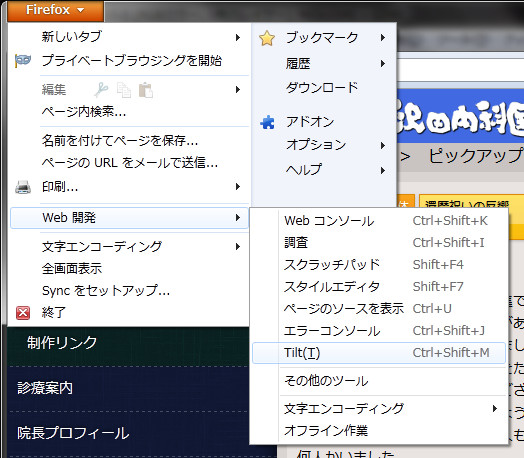Image resolution: width=524 pixels, height=458 pixels.
Task: Expand the 印刷 submenu arrow
Action: click(238, 186)
